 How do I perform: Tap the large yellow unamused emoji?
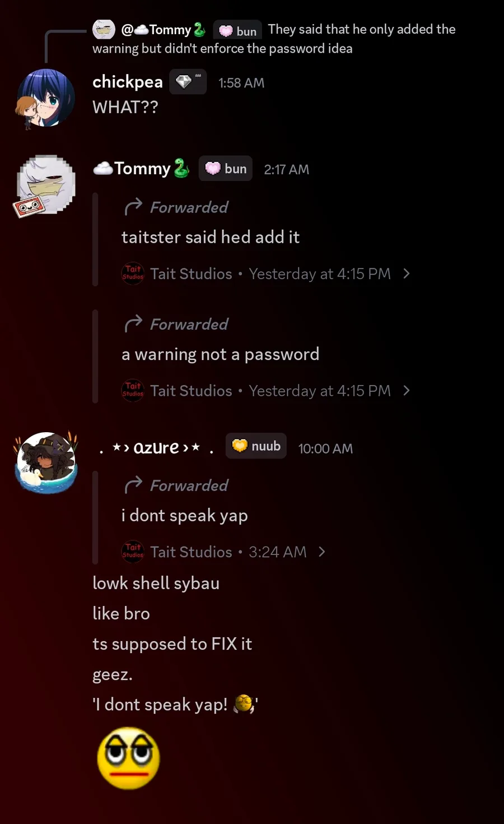[129, 758]
